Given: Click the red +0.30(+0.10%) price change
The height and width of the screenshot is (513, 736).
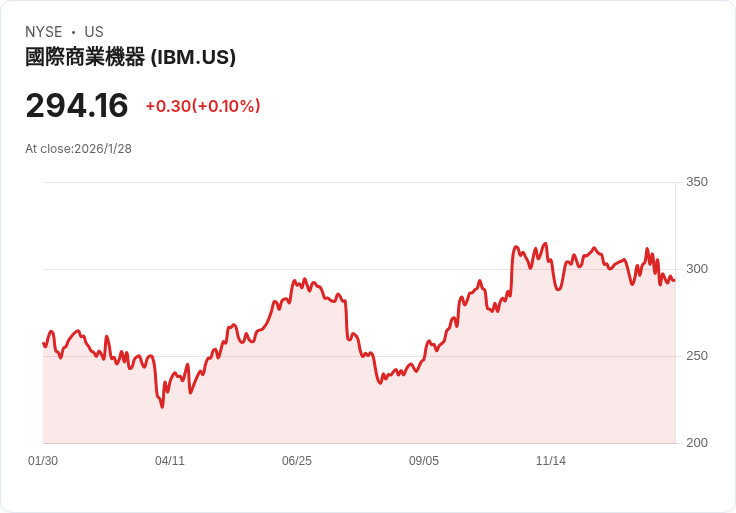Looking at the screenshot, I should pyautogui.click(x=203, y=106).
